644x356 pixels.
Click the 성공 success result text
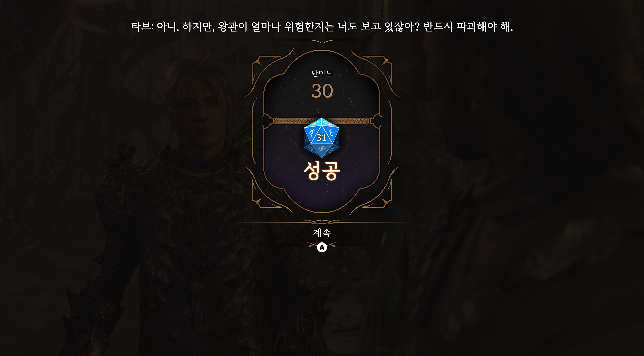(322, 171)
